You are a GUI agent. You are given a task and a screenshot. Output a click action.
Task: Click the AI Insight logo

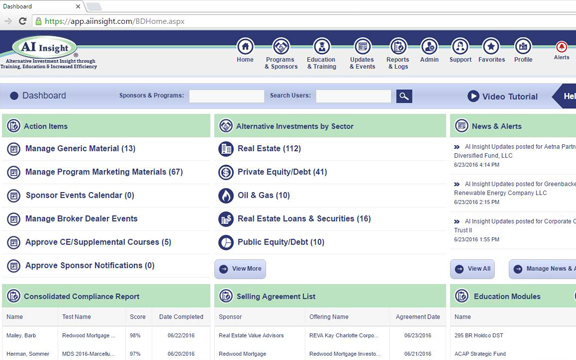(x=44, y=48)
